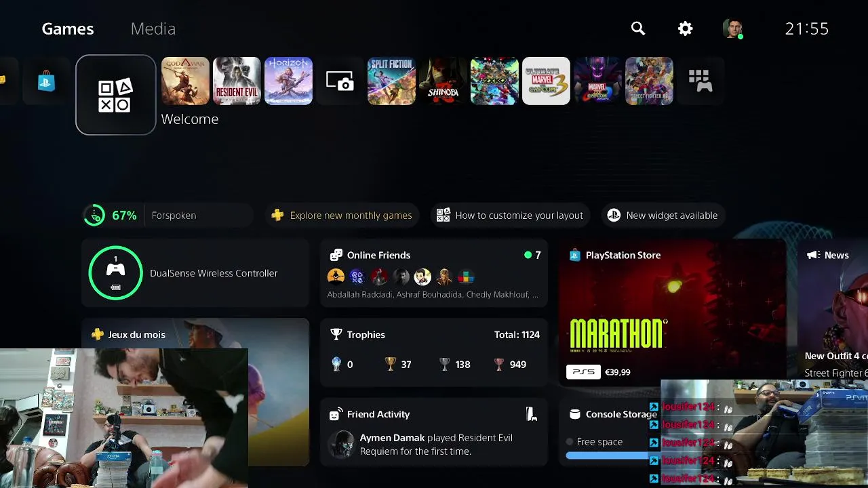Screen dimensions: 868x488
Task: Select the Welcome hub tile
Action: point(116,95)
